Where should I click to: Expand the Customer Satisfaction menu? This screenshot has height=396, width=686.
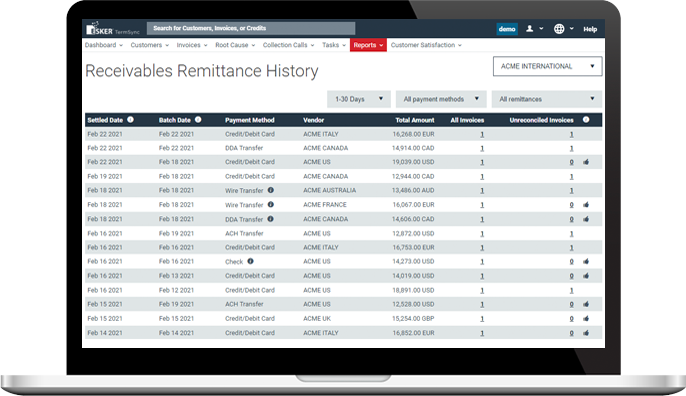pos(426,45)
